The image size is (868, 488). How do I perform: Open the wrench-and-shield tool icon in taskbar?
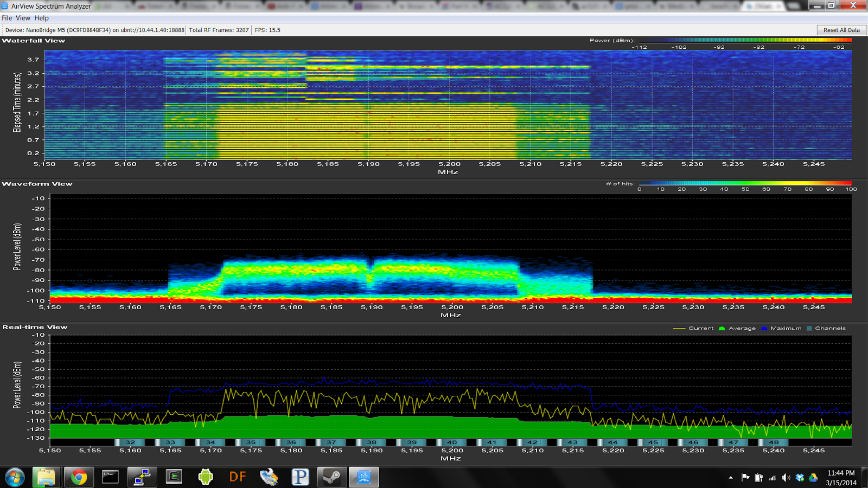pos(269,477)
